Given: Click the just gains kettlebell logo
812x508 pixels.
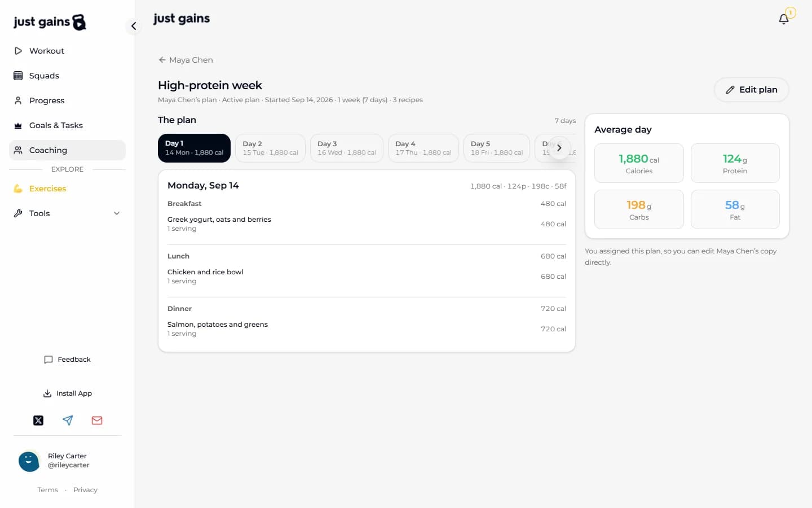Looking at the screenshot, I should click(x=80, y=22).
